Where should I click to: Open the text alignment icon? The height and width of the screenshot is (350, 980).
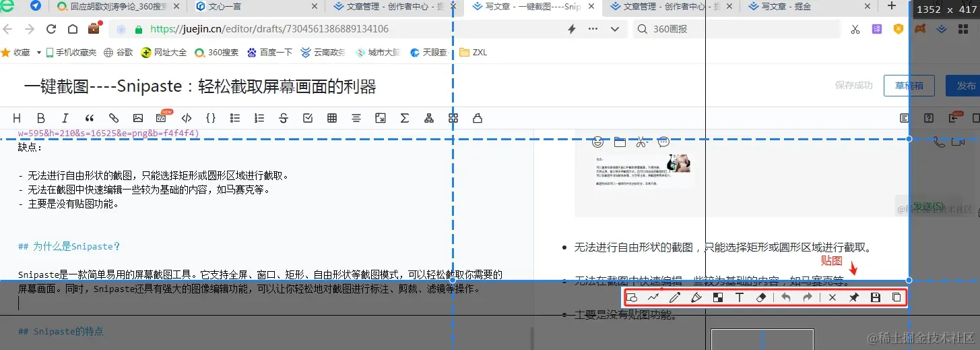pyautogui.click(x=356, y=118)
